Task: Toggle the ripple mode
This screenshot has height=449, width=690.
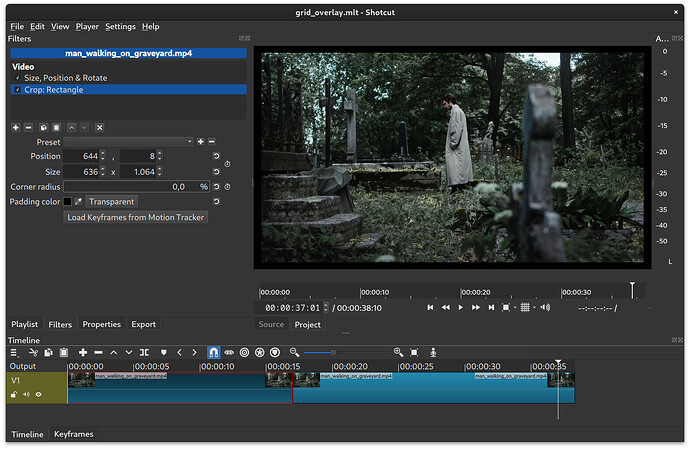Action: click(245, 353)
